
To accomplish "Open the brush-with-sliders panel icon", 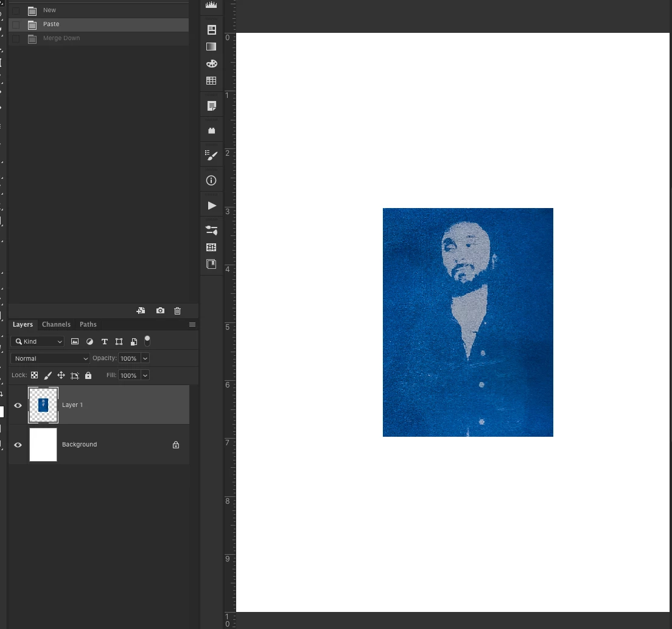I will coord(211,231).
